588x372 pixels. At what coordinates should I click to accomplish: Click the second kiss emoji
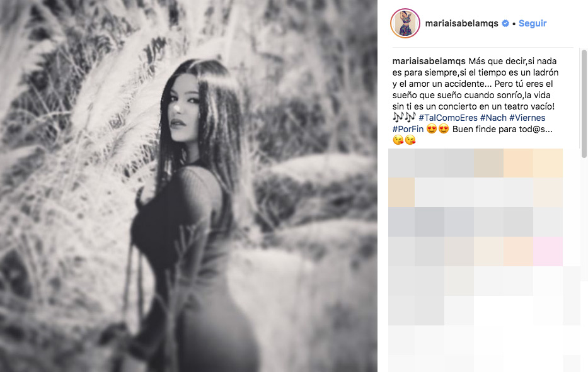point(410,140)
